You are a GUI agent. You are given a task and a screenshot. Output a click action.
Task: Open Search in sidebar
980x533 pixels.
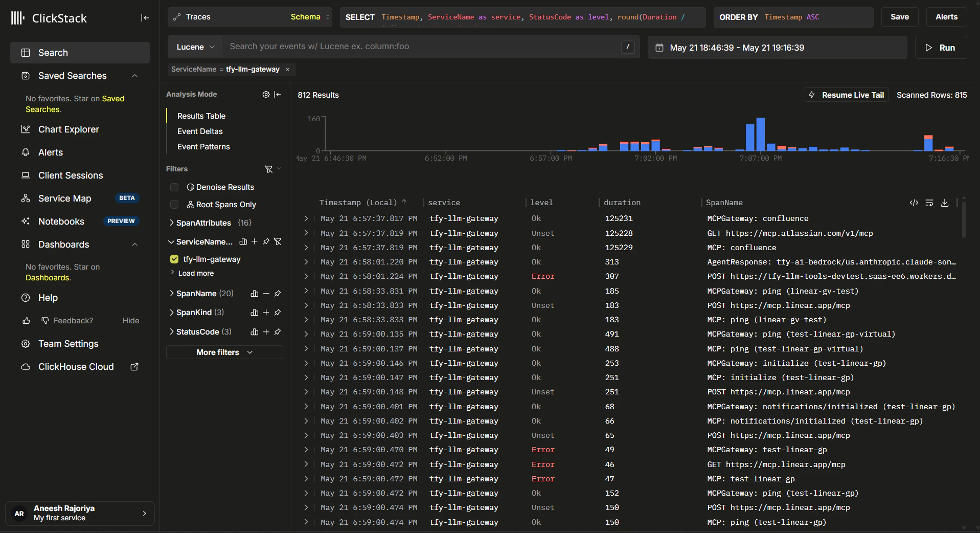80,53
